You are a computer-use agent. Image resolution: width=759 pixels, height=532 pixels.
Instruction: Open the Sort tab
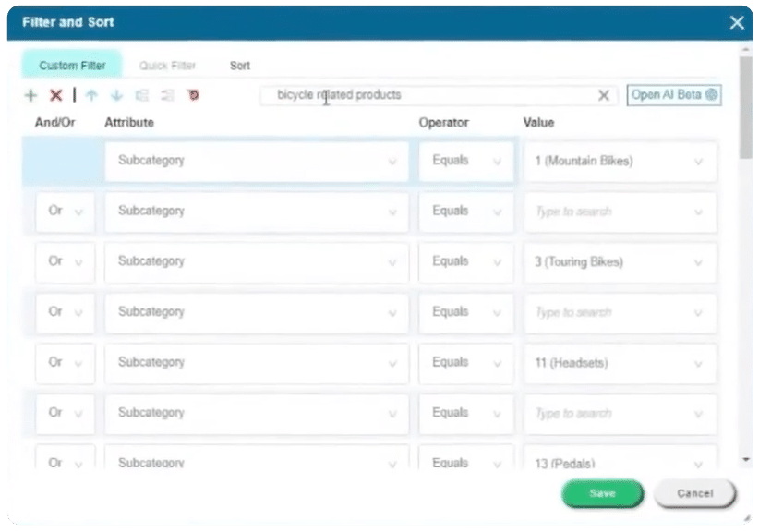click(239, 66)
